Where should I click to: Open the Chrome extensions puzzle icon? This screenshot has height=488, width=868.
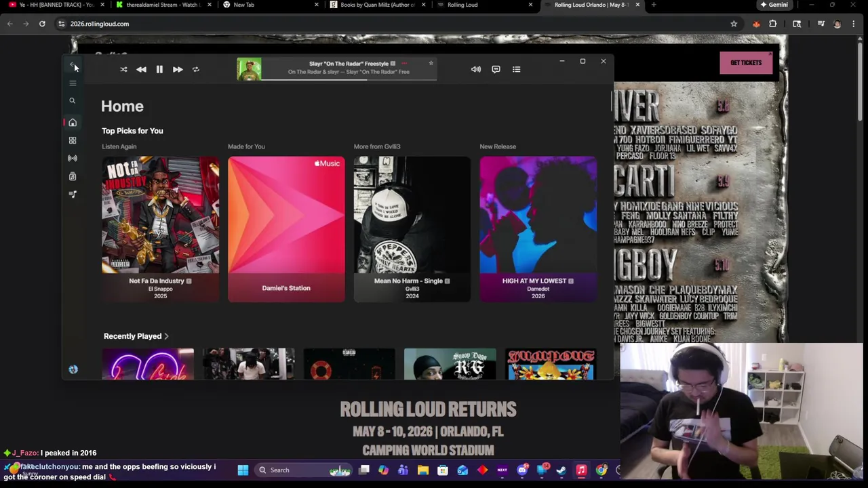(x=773, y=24)
